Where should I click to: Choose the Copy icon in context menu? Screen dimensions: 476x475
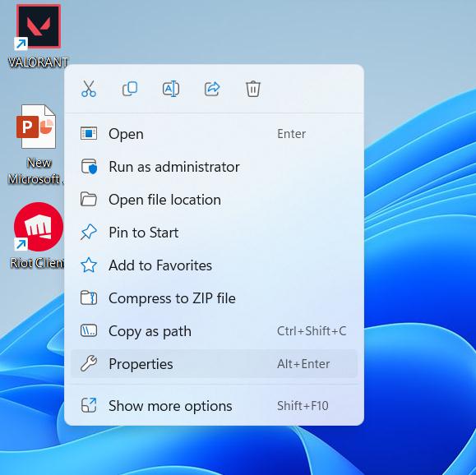pos(130,89)
